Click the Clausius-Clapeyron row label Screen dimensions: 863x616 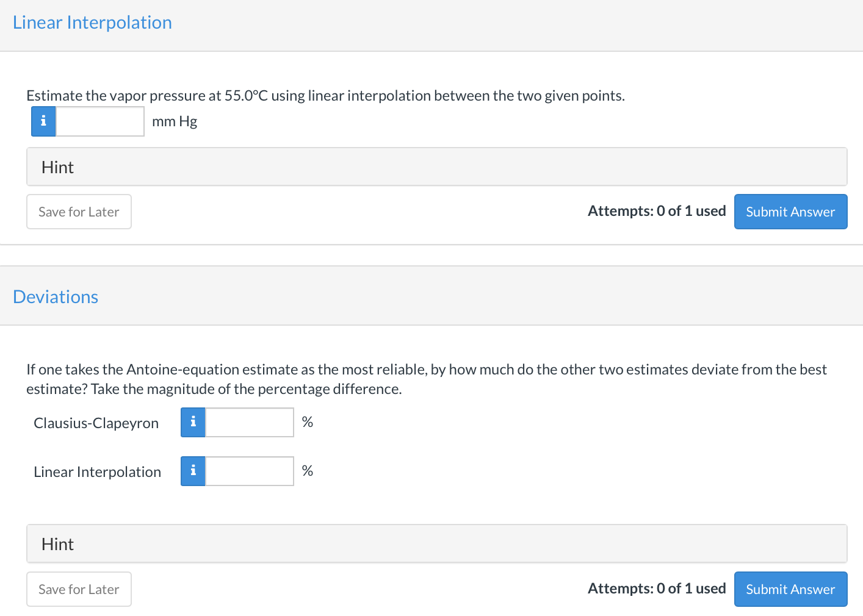(x=96, y=423)
